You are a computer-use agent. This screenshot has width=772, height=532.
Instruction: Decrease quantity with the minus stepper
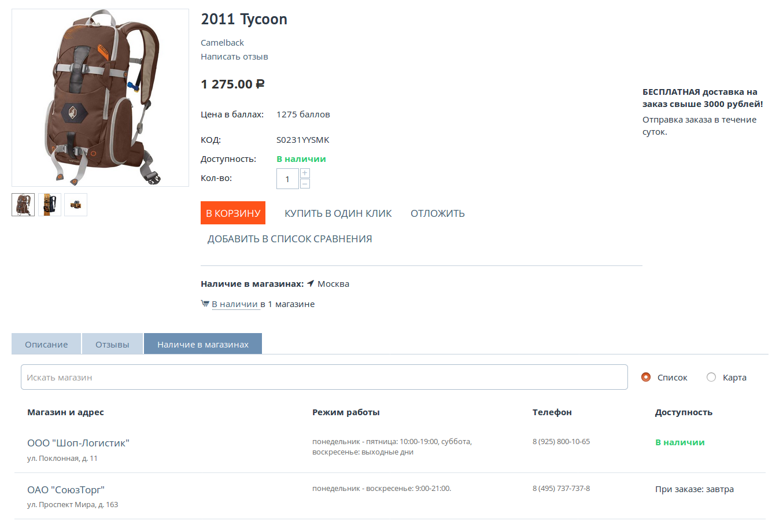(305, 184)
